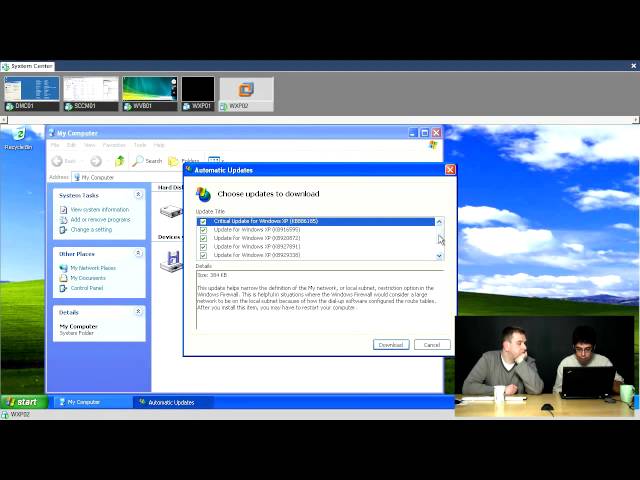
Task: Click the My Network Places icon
Action: click(x=63, y=268)
